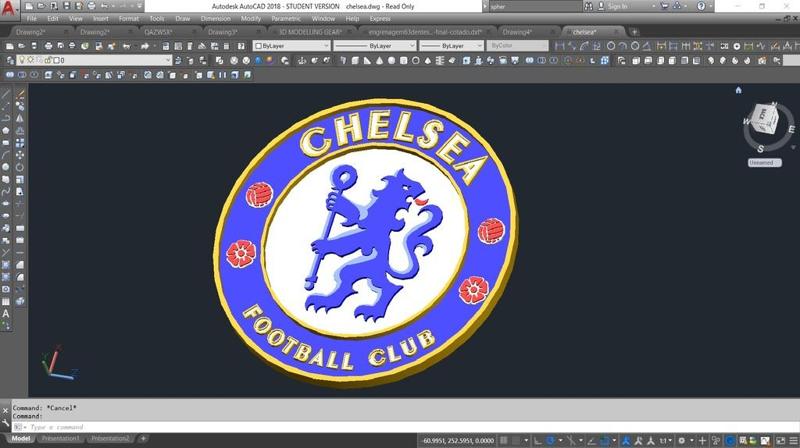Open the Unnamed UCS dropdown under ViewCube

(x=764, y=163)
